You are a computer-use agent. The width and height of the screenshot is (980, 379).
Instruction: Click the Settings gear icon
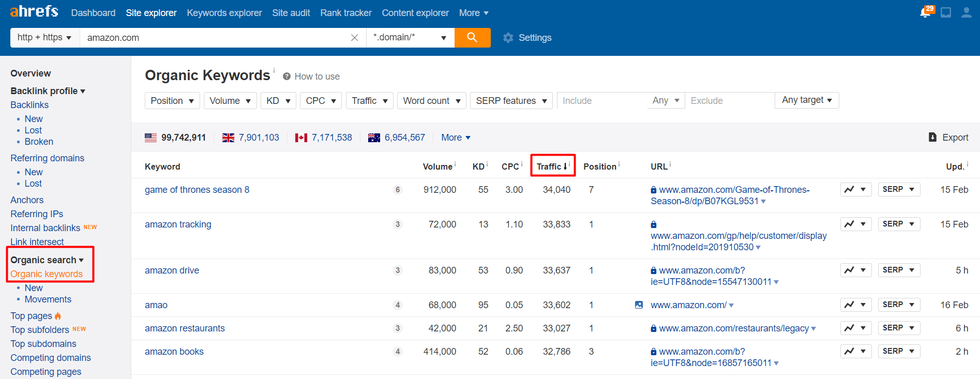coord(508,38)
